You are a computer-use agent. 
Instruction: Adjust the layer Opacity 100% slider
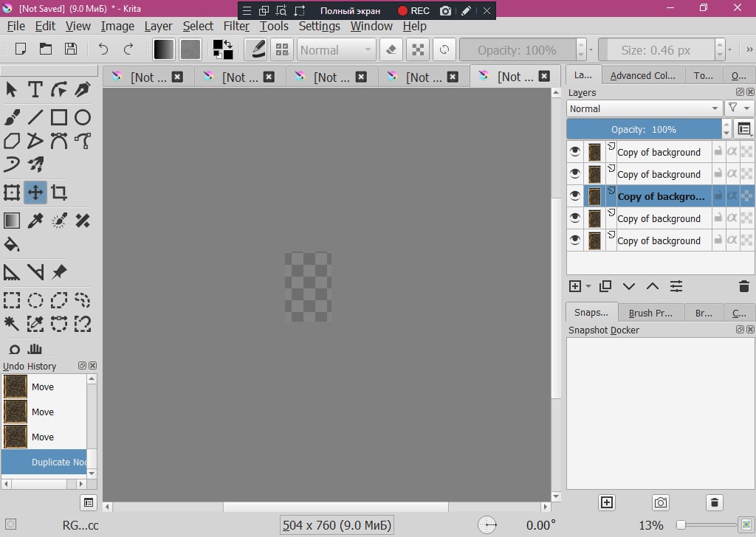pos(644,129)
